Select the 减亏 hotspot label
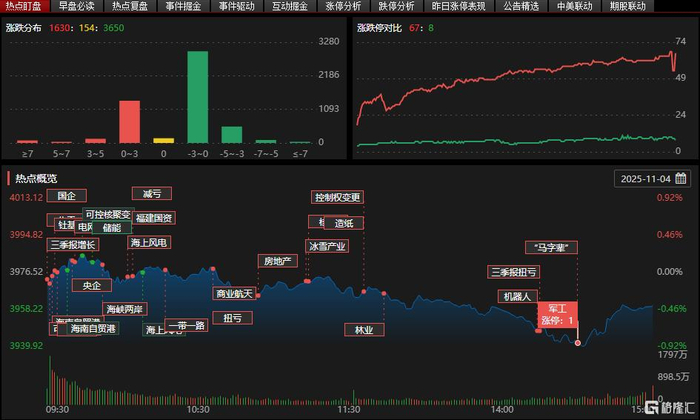 point(152,194)
